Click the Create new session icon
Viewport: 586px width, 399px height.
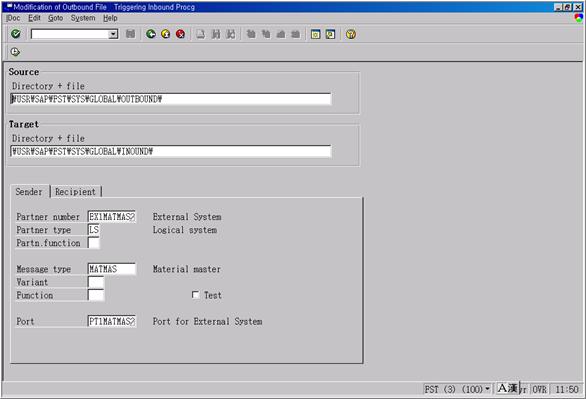point(315,34)
